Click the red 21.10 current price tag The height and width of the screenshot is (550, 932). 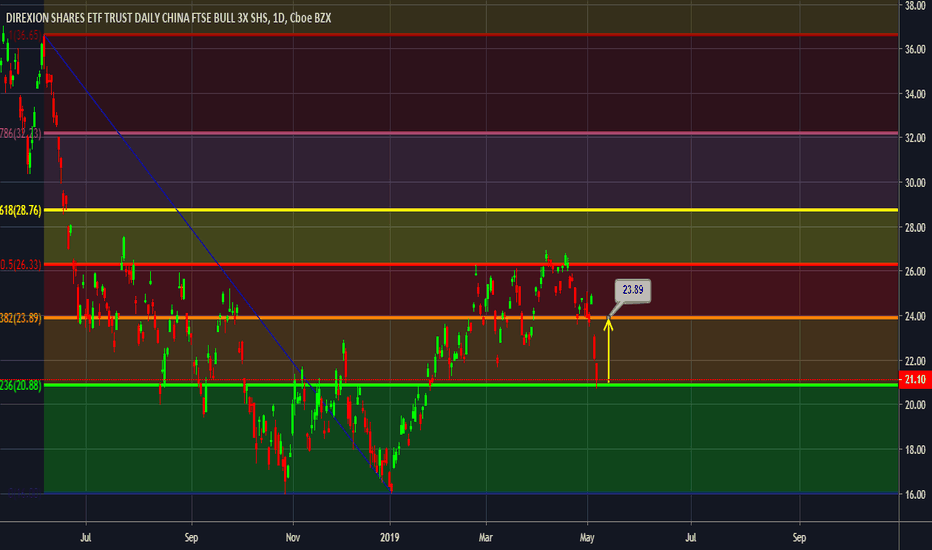(915, 379)
